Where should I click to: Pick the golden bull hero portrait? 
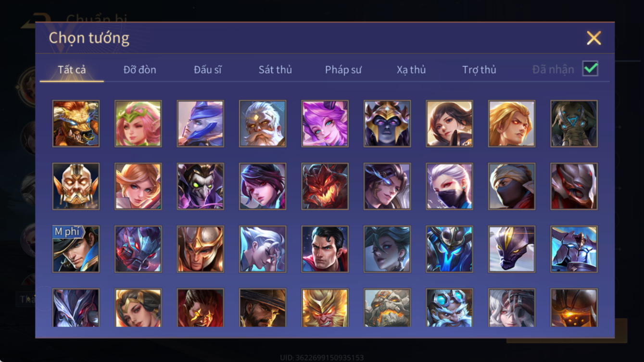76,124
